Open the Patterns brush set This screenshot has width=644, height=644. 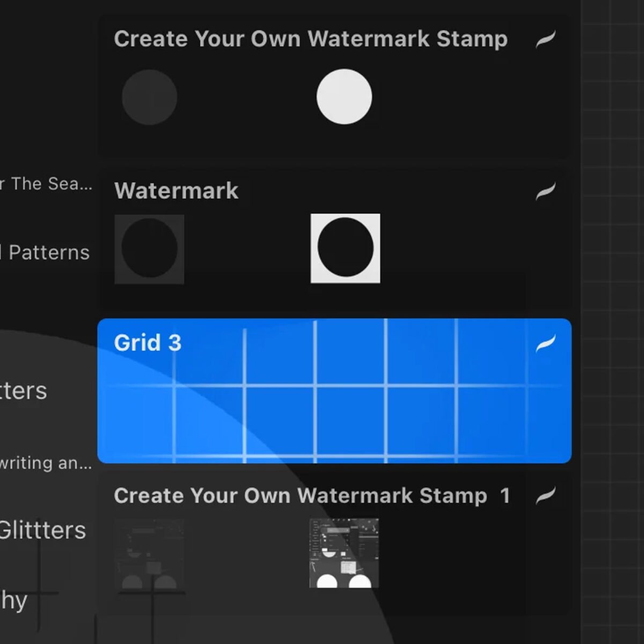46,252
